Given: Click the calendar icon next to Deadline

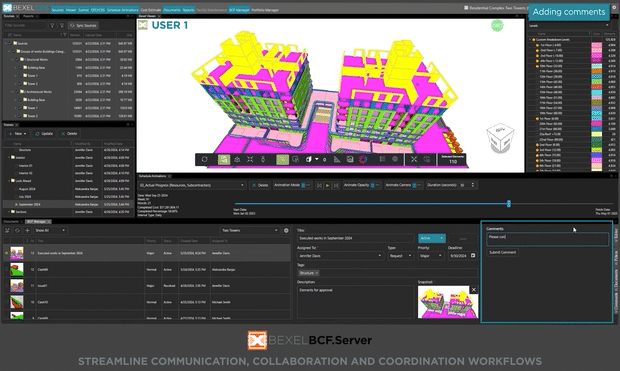Looking at the screenshot, I should point(473,256).
